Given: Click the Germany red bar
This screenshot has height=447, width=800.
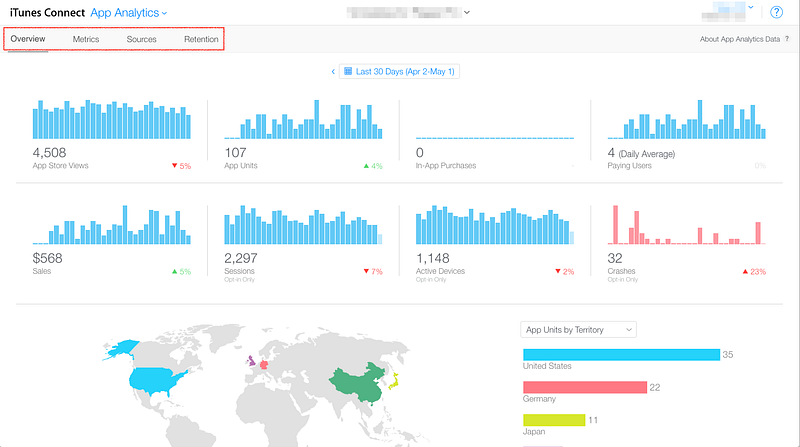Looking at the screenshot, I should (585, 387).
